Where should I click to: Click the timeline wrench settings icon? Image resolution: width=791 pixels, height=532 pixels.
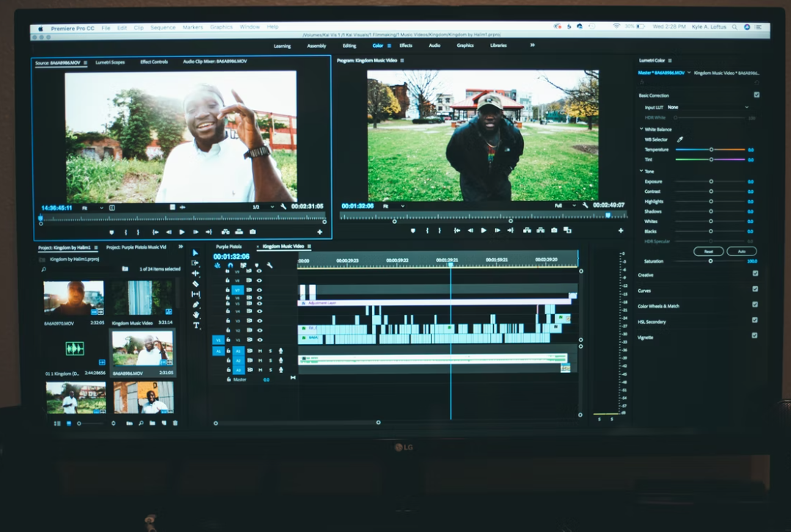(x=269, y=265)
